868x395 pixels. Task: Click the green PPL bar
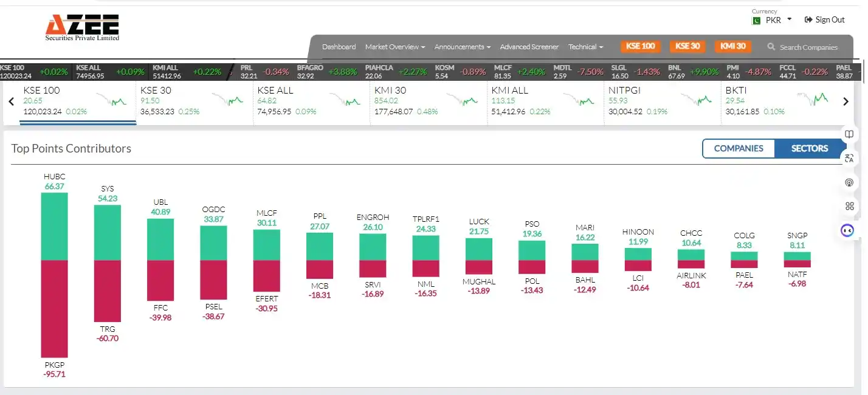coord(320,247)
